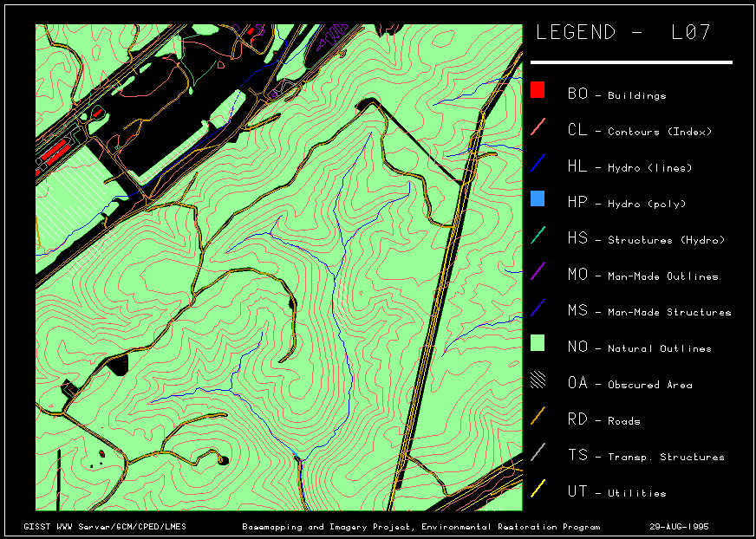The width and height of the screenshot is (756, 539).
Task: Select the CL code in legend
Action: point(577,130)
